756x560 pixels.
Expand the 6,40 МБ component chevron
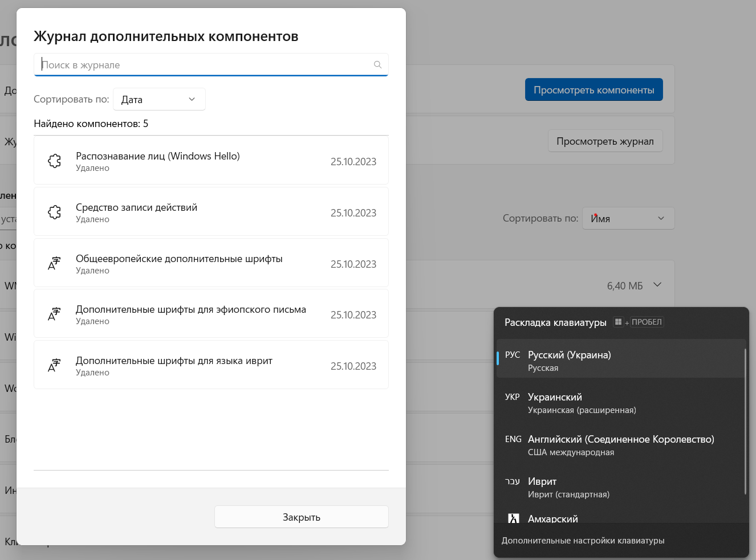(657, 285)
